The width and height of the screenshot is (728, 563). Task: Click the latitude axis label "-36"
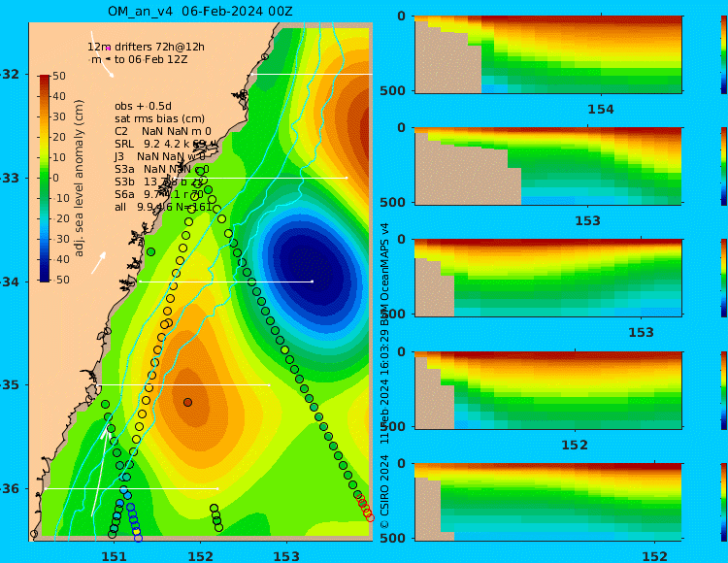pos(11,488)
